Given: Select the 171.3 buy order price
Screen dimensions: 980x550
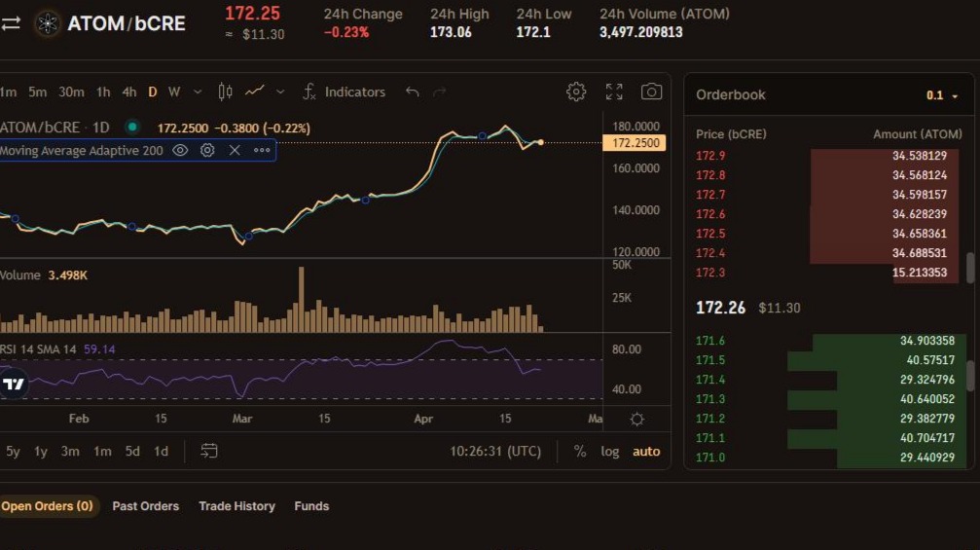Looking at the screenshot, I should click(710, 399).
